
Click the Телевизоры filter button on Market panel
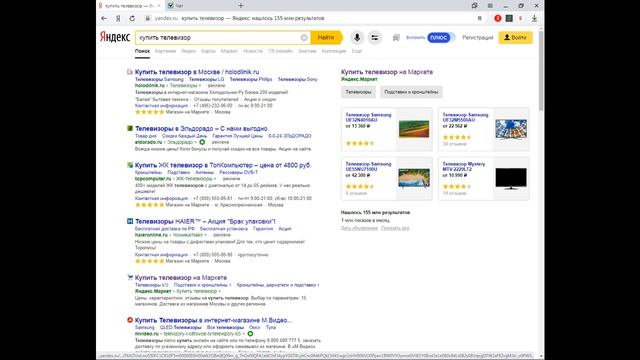(358, 92)
